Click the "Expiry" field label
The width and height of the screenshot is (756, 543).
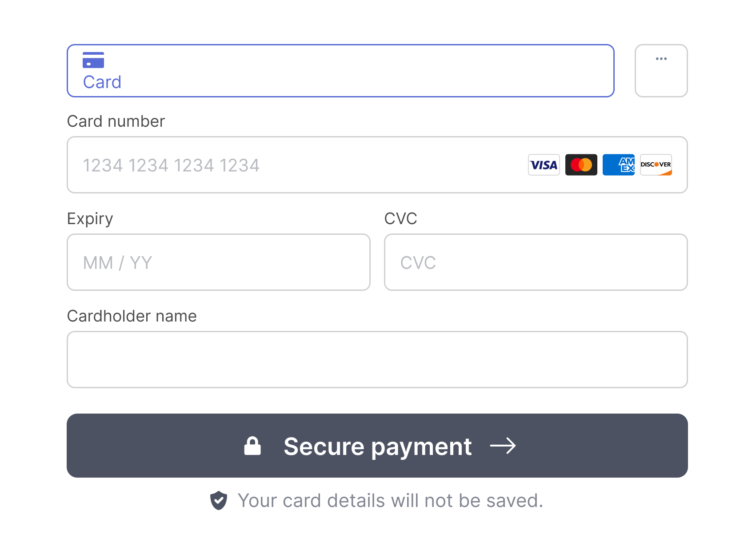(x=90, y=219)
